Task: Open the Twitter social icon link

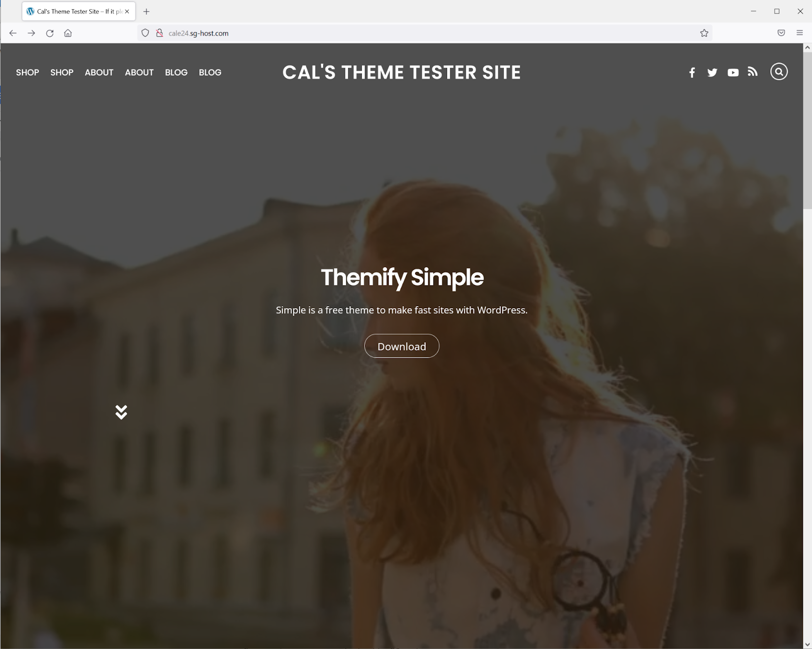Action: (712, 73)
